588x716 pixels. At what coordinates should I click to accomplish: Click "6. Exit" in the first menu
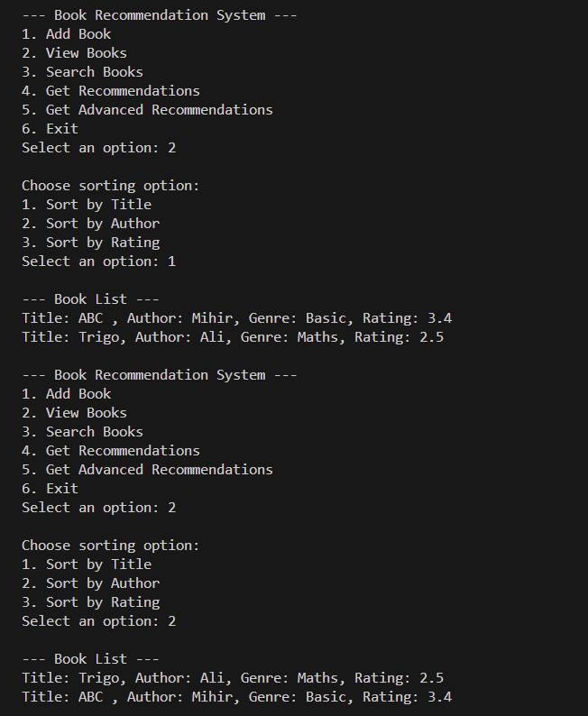click(51, 129)
